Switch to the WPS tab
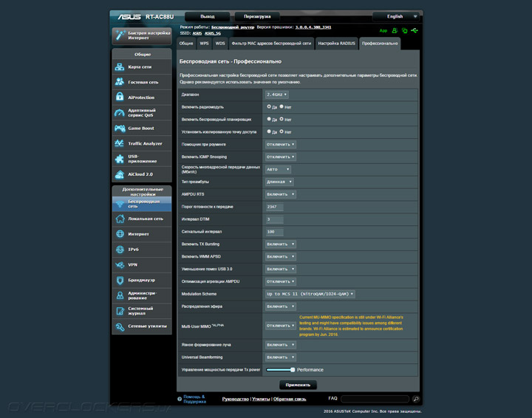The height and width of the screenshot is (418, 532). pos(204,44)
